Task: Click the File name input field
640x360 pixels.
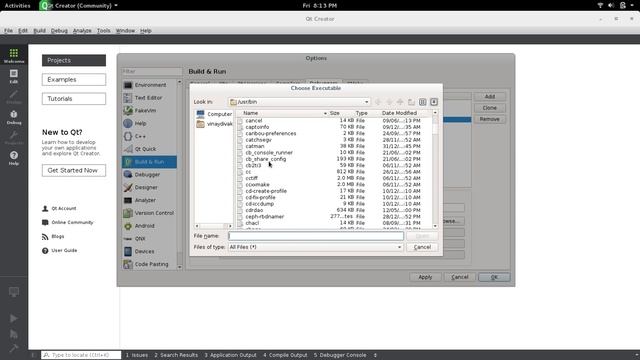Action: [x=316, y=236]
